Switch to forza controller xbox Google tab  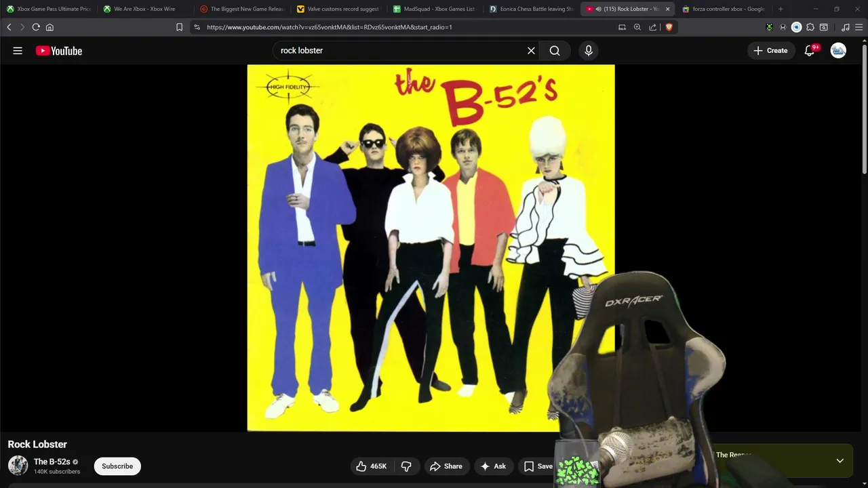coord(724,9)
